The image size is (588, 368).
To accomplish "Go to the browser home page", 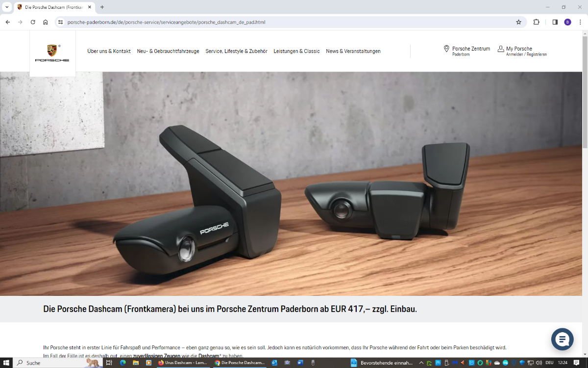I will pyautogui.click(x=46, y=22).
